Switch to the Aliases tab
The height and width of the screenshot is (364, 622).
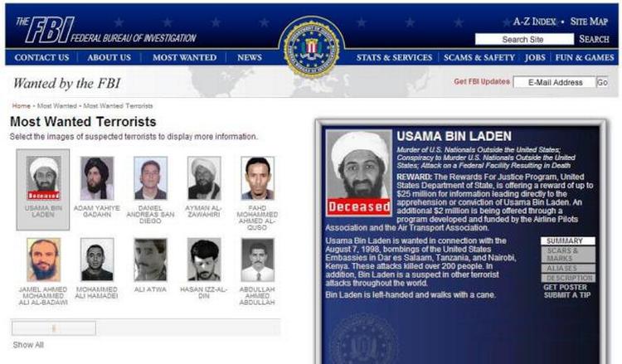[x=568, y=268]
